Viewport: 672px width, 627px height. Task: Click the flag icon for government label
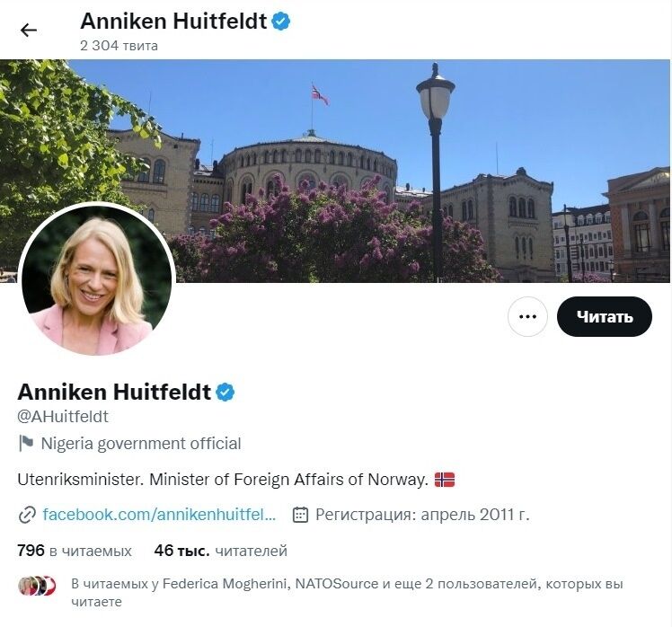click(x=26, y=443)
